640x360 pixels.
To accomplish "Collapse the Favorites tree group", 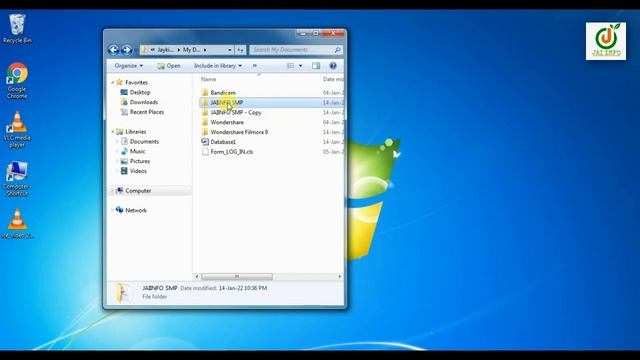I will [113, 82].
